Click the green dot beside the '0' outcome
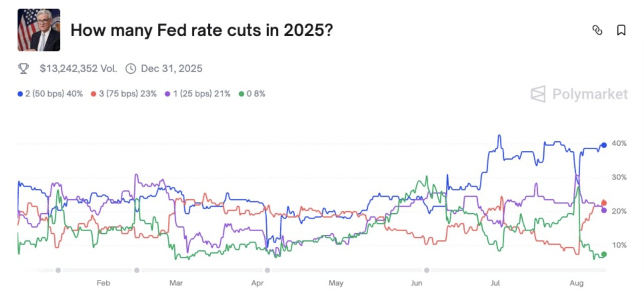 [x=242, y=93]
